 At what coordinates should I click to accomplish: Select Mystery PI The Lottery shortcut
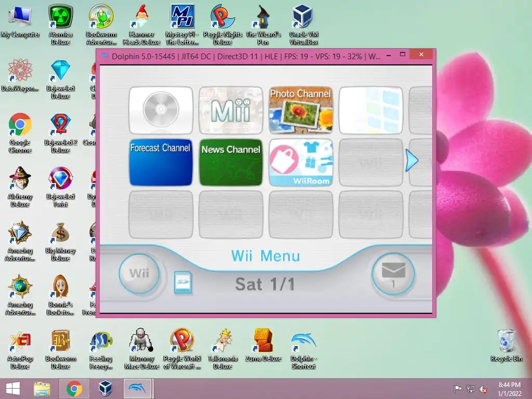point(182,25)
